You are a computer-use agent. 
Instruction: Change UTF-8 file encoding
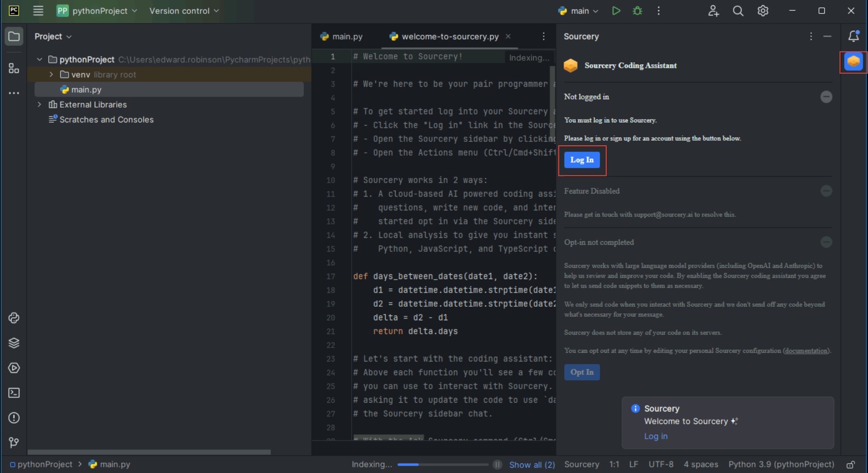coord(661,464)
